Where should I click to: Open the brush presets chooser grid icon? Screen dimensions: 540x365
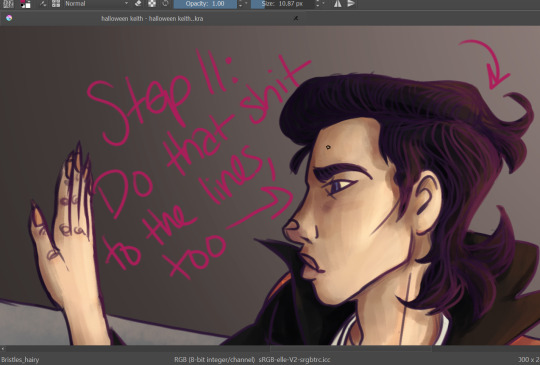pos(56,4)
